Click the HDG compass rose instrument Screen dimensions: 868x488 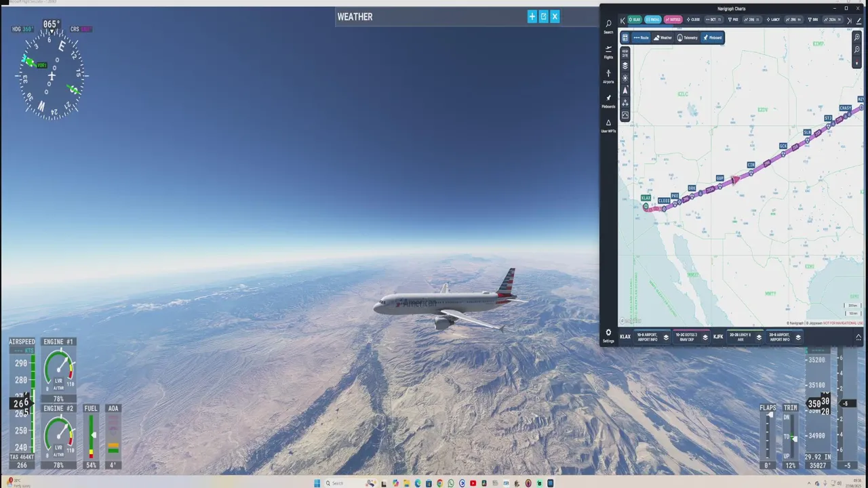click(x=52, y=76)
